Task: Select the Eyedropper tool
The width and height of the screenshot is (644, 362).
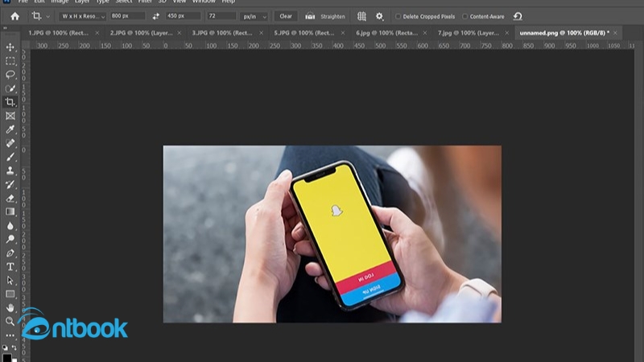Action: 10,130
